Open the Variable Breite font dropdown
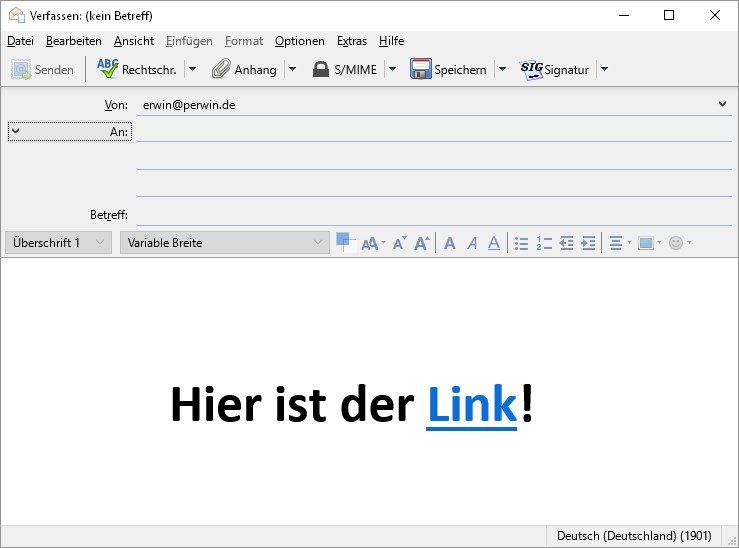Image resolution: width=739 pixels, height=548 pixels. click(225, 243)
